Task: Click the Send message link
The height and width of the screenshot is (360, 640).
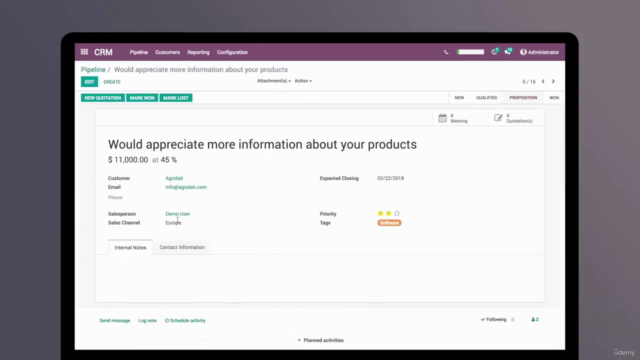Action: point(115,320)
